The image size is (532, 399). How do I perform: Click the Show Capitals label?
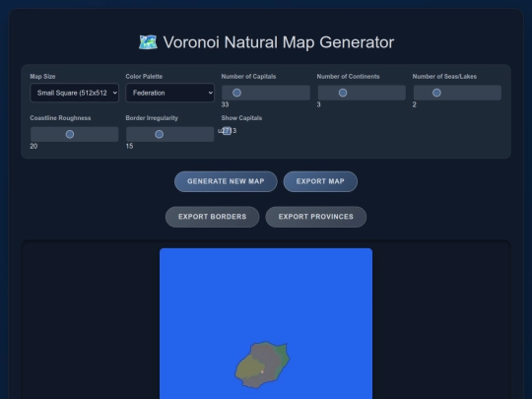coord(241,118)
